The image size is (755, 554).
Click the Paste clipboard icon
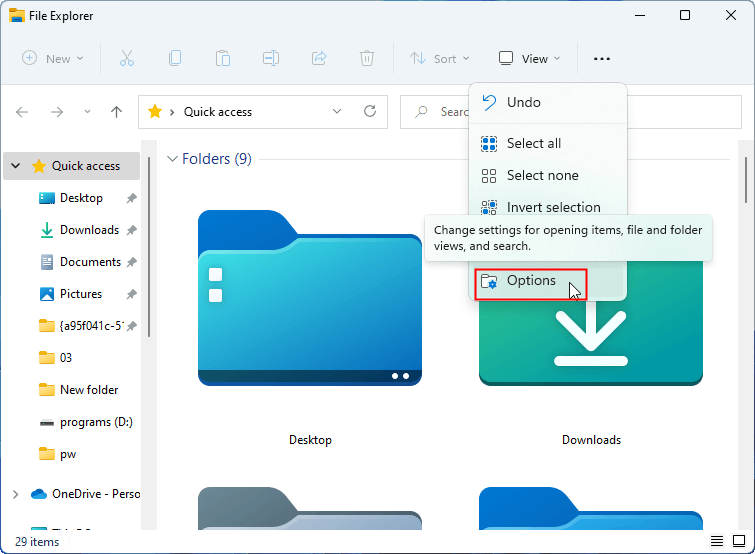coord(222,58)
